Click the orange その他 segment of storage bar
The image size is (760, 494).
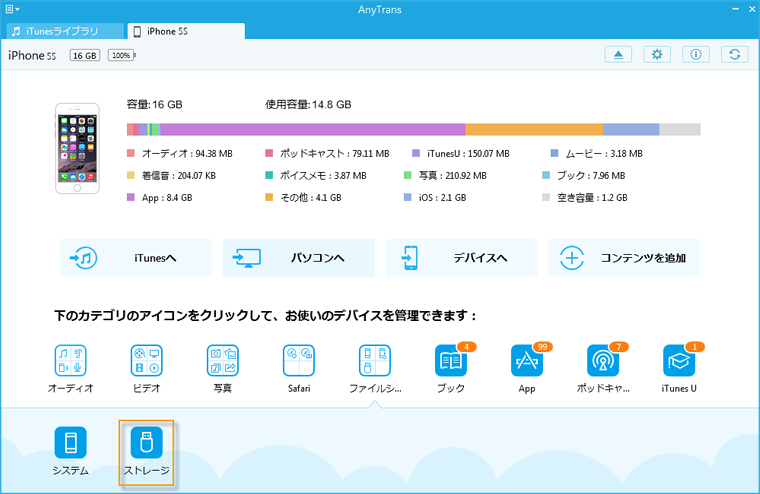(x=534, y=129)
